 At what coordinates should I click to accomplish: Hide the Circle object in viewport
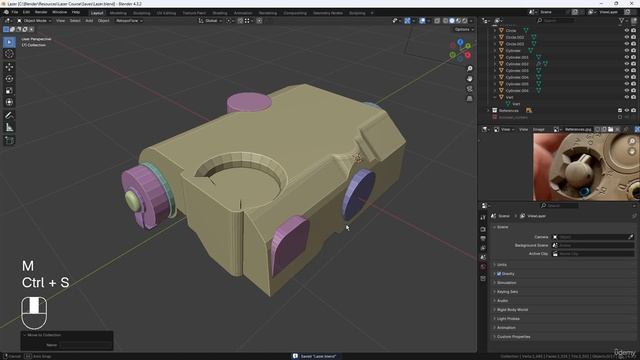(x=627, y=31)
